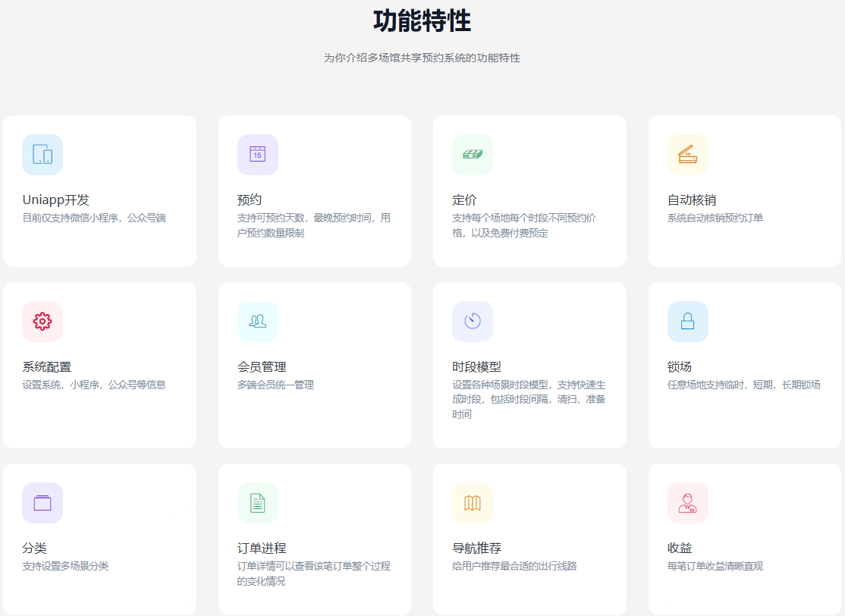Screen dimensions: 845x616
Task: Select the 功能特性 main heading
Action: point(422,21)
